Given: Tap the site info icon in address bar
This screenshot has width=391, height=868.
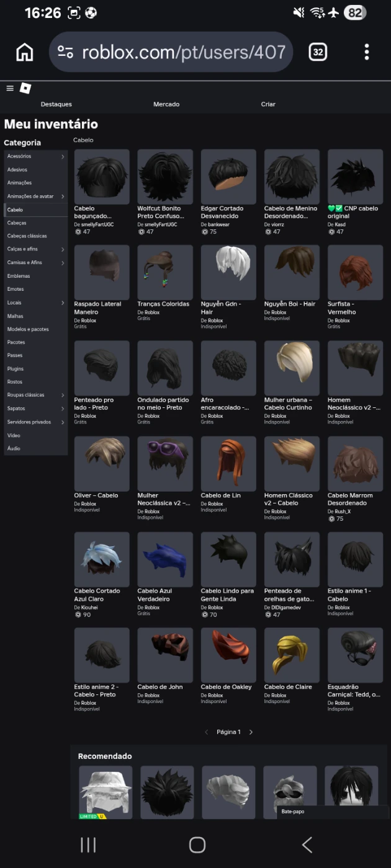Looking at the screenshot, I should click(x=65, y=53).
